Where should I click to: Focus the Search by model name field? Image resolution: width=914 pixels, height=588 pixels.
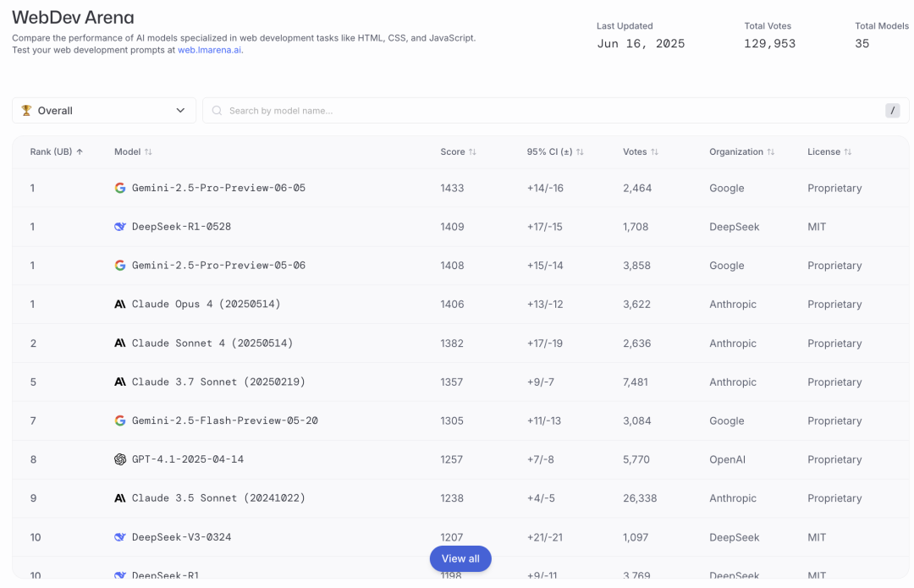(555, 111)
